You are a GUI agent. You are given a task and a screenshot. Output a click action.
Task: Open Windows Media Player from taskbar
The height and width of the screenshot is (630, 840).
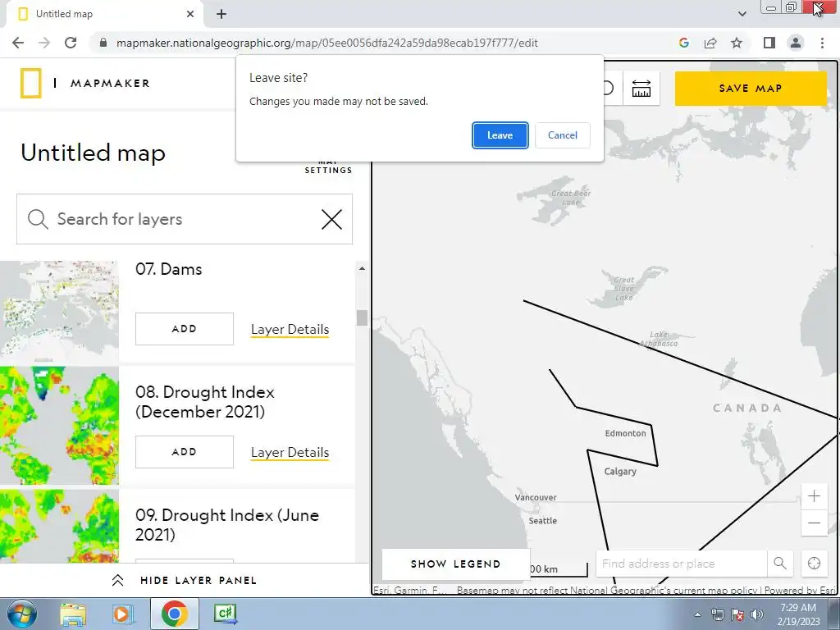(x=122, y=614)
